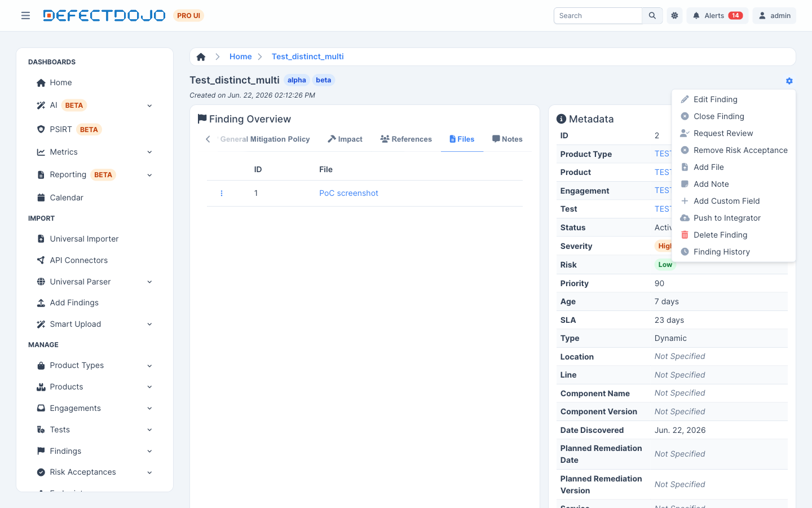The width and height of the screenshot is (812, 508).
Task: Open the PoC screenshot file link
Action: pyautogui.click(x=348, y=193)
